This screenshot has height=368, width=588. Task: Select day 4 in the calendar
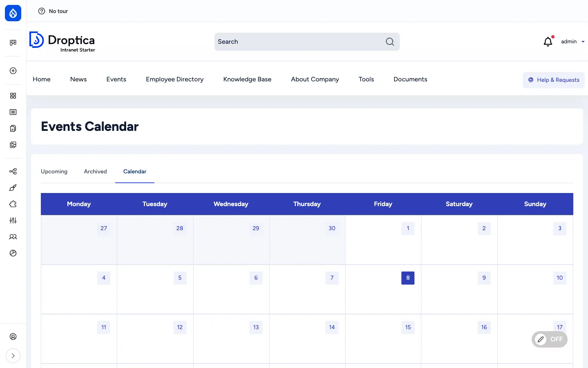pyautogui.click(x=104, y=278)
